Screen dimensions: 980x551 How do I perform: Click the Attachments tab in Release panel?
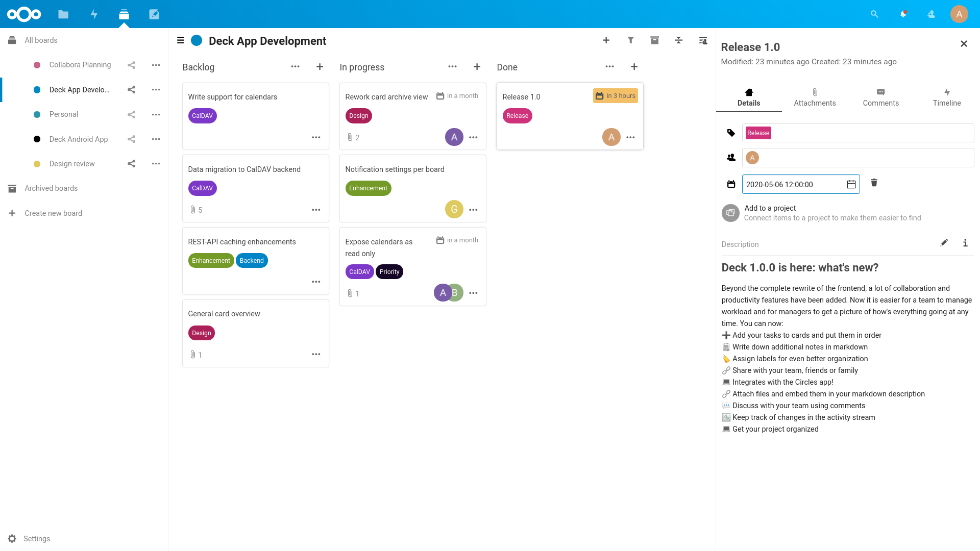(815, 97)
